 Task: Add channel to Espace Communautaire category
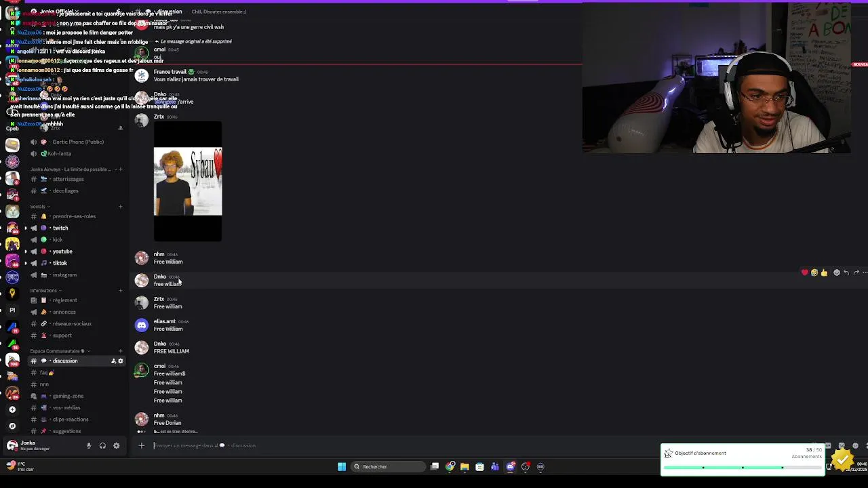coord(121,351)
